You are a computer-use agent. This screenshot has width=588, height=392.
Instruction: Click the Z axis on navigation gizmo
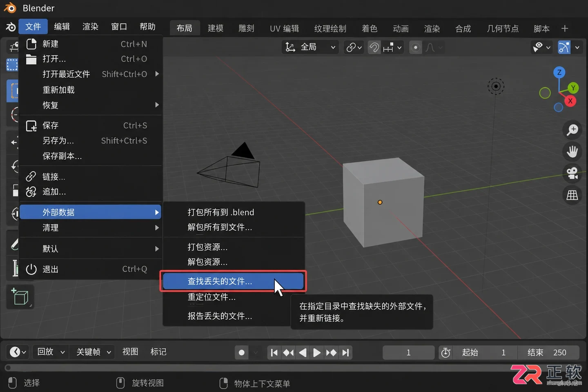[x=559, y=73]
